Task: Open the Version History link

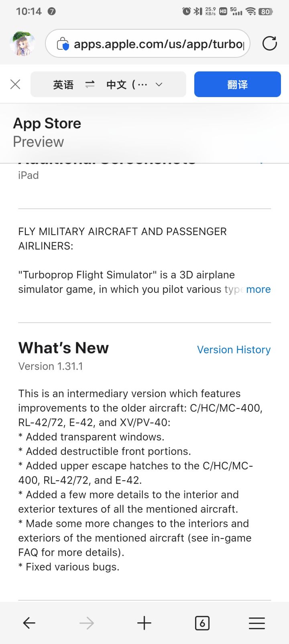Action: coord(234,349)
